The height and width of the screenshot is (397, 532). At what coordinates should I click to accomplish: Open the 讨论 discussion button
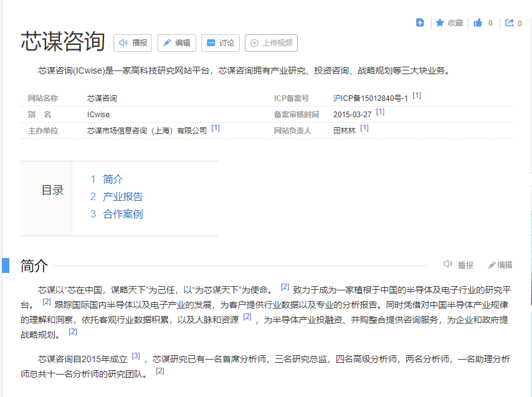coord(221,43)
